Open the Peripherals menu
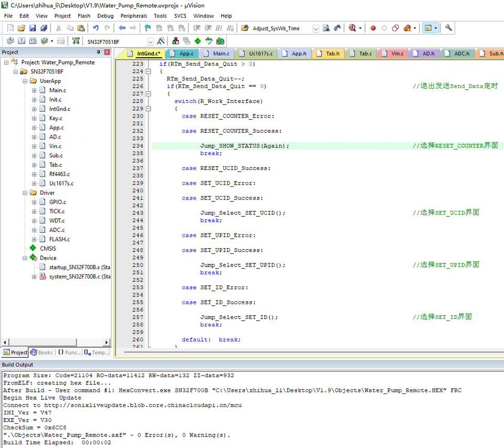504x448 pixels. click(x=134, y=16)
